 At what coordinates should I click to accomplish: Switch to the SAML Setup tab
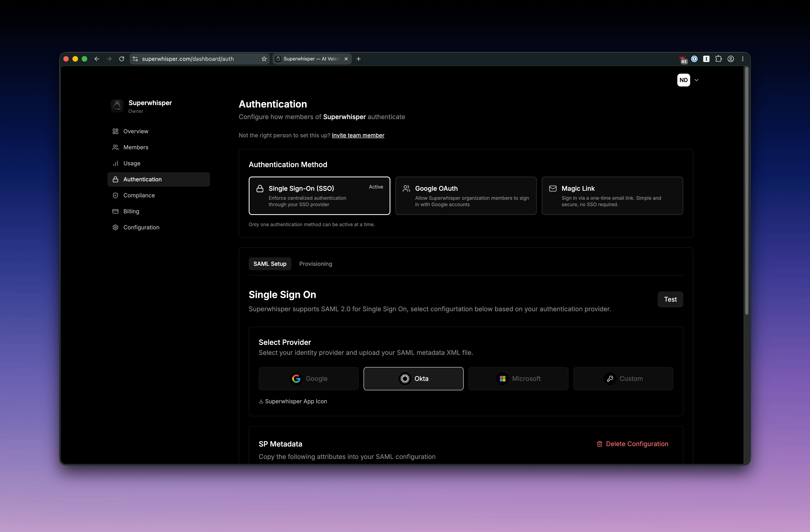[x=270, y=264]
